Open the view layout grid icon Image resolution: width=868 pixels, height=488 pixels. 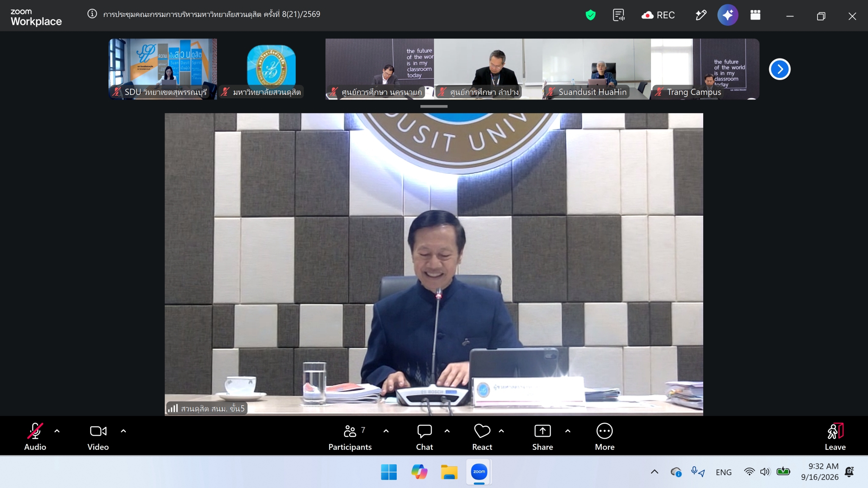pos(755,15)
